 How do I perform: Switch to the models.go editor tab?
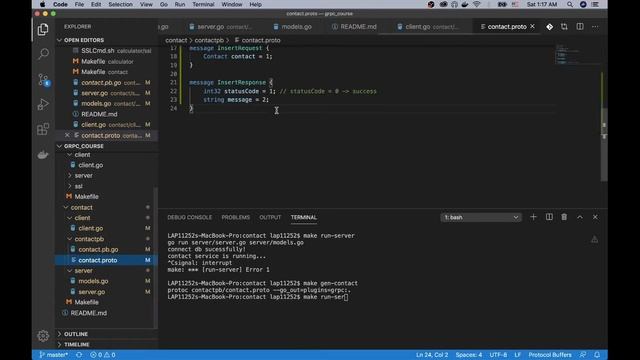point(292,27)
